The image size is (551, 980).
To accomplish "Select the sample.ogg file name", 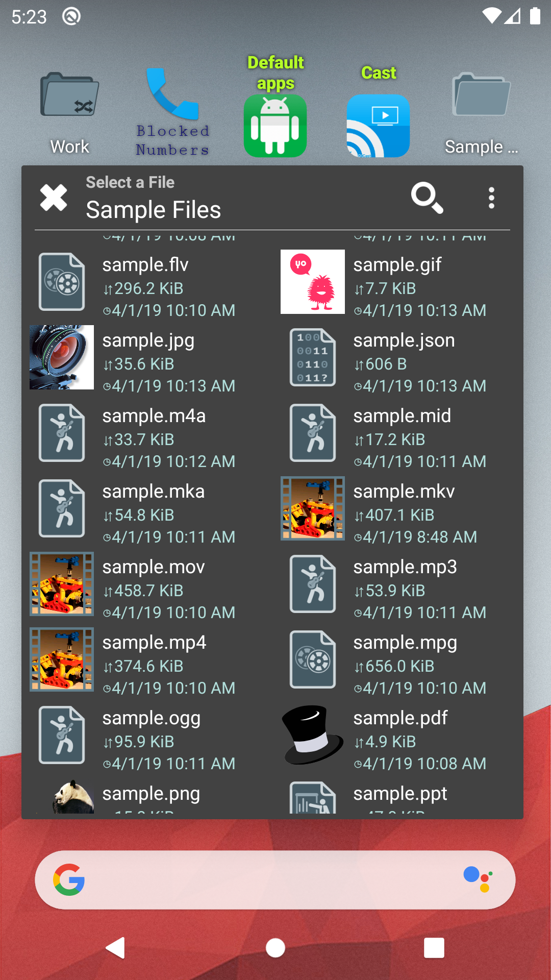I will [152, 718].
